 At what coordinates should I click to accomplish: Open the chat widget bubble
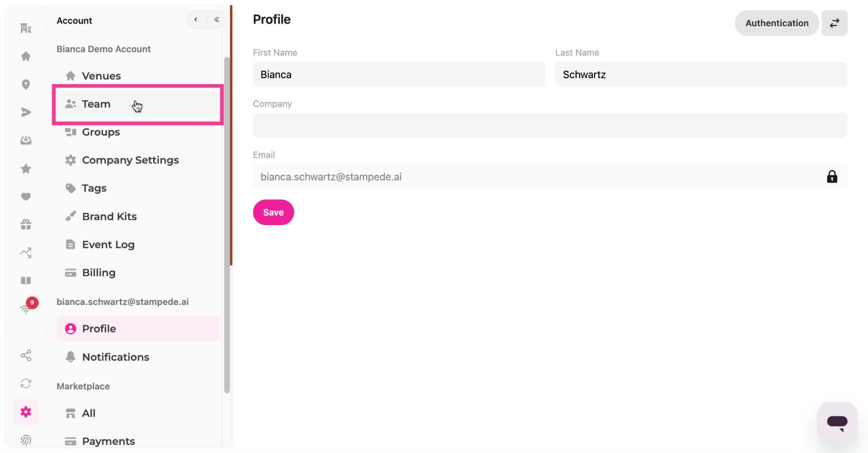837,423
